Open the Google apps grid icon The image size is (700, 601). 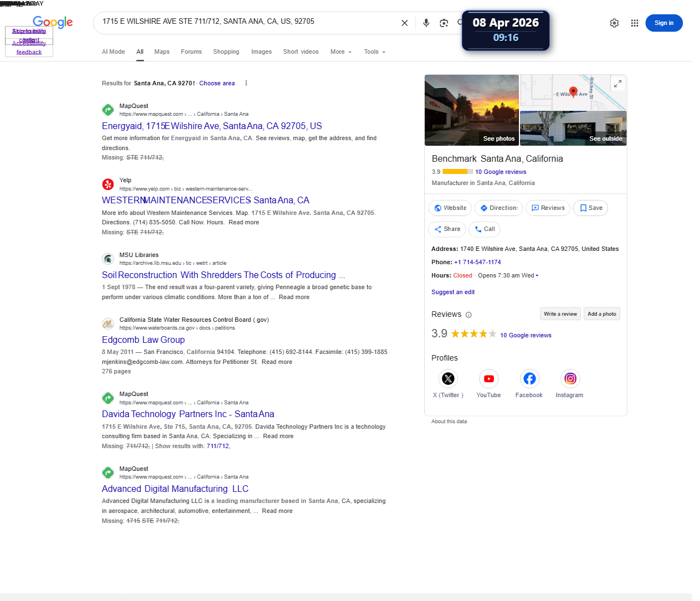pyautogui.click(x=635, y=23)
